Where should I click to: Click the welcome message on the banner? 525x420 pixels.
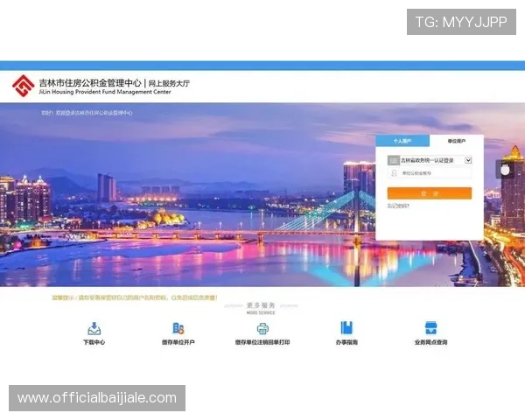tap(87, 113)
